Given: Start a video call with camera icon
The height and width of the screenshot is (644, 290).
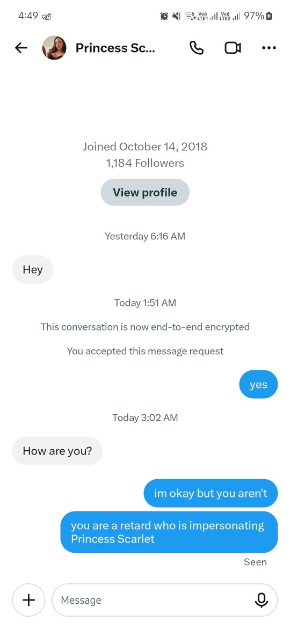Looking at the screenshot, I should (x=233, y=48).
